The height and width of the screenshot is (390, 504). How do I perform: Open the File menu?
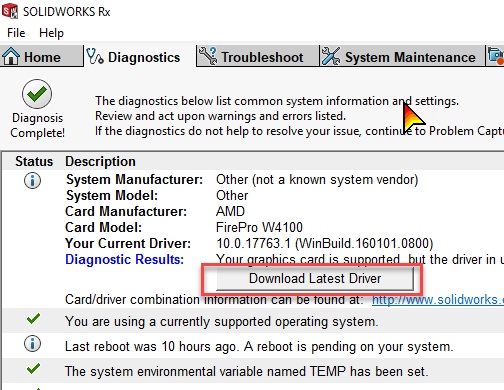coord(16,33)
